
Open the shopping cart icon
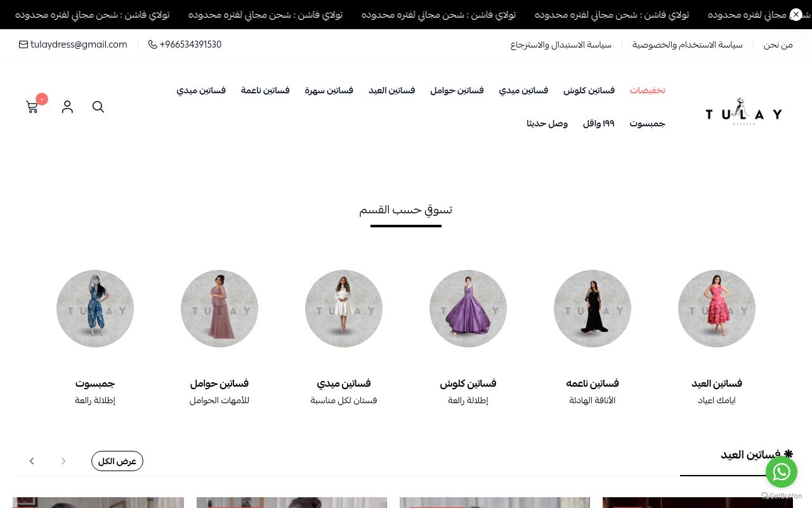[32, 107]
